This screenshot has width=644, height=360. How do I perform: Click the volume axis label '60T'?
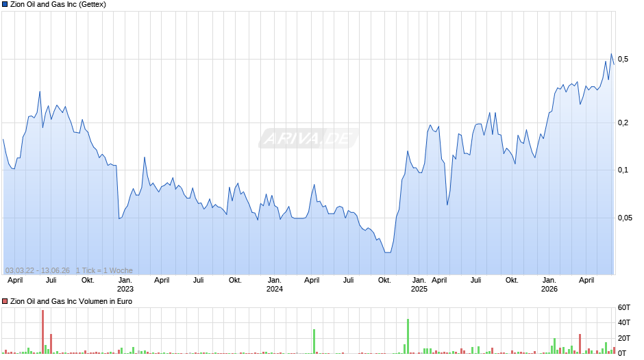(624, 307)
